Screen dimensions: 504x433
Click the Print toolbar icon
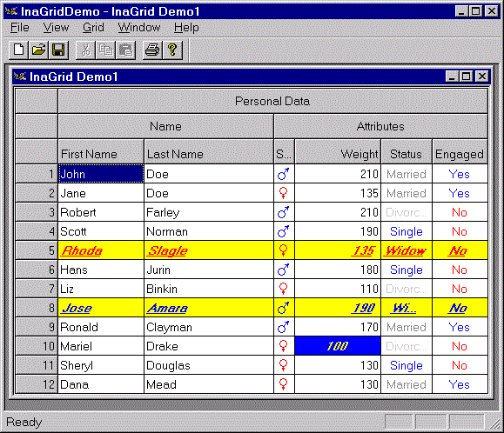pyautogui.click(x=152, y=50)
